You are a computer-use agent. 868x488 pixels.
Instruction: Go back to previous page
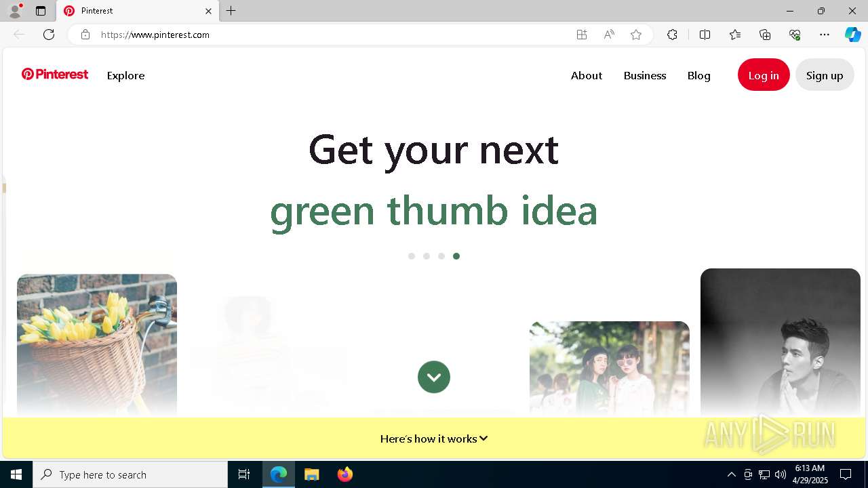[19, 35]
